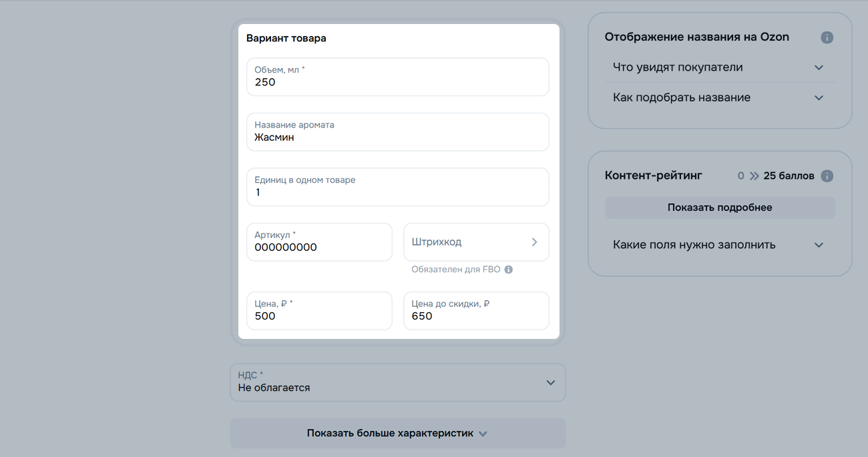
Task: Click chevron beside Какие поля нужно заполнить
Action: [819, 245]
